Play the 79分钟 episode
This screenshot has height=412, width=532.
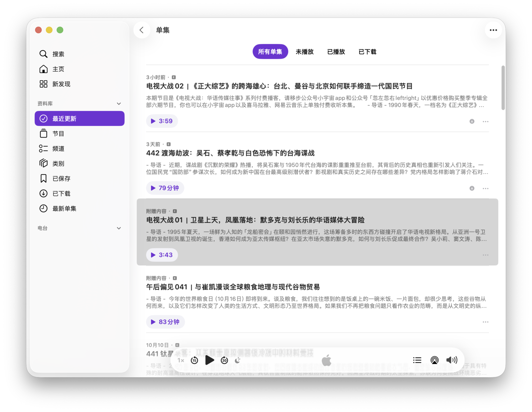point(165,188)
